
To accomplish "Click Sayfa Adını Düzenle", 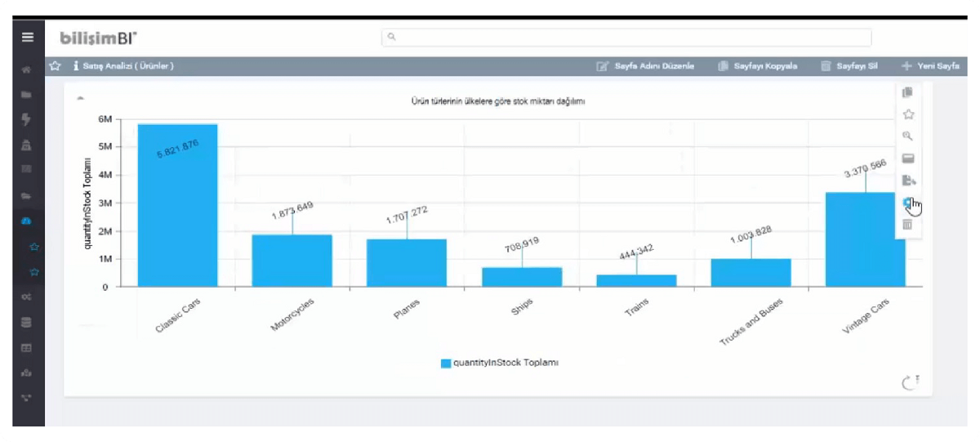I will click(646, 66).
